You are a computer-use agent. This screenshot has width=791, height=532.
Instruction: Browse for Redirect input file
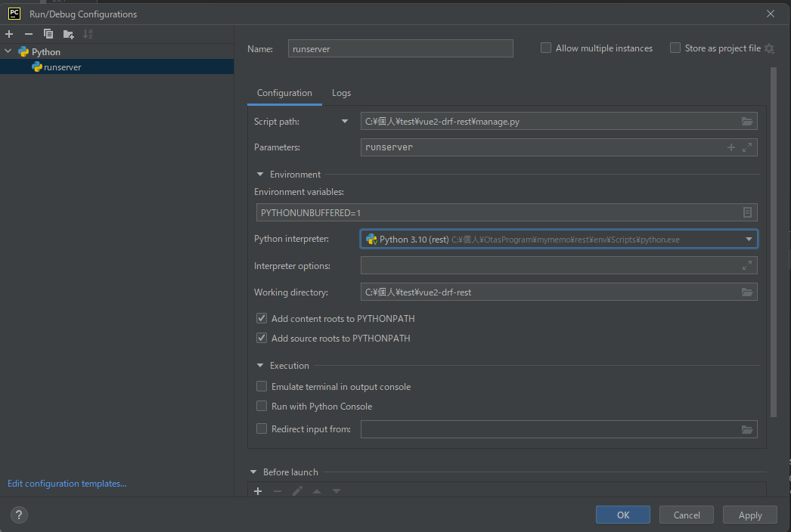[x=747, y=429]
